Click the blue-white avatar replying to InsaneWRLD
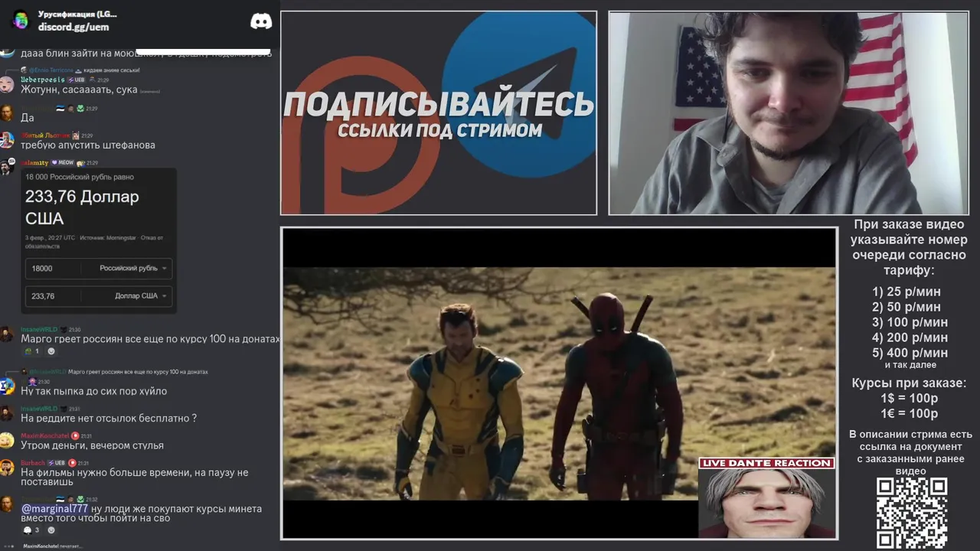The width and height of the screenshot is (980, 551). [7, 386]
